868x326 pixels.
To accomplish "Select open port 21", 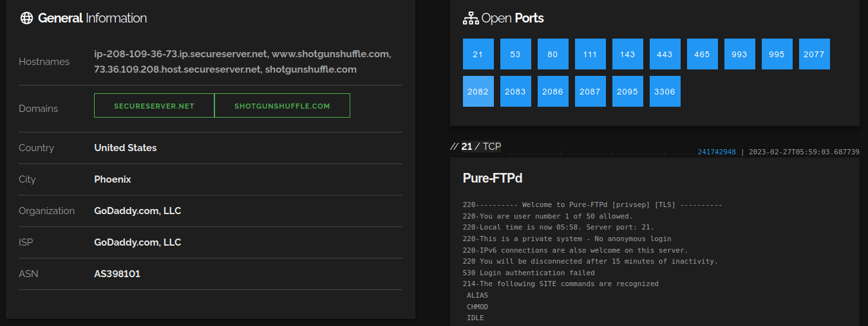I will pos(478,54).
